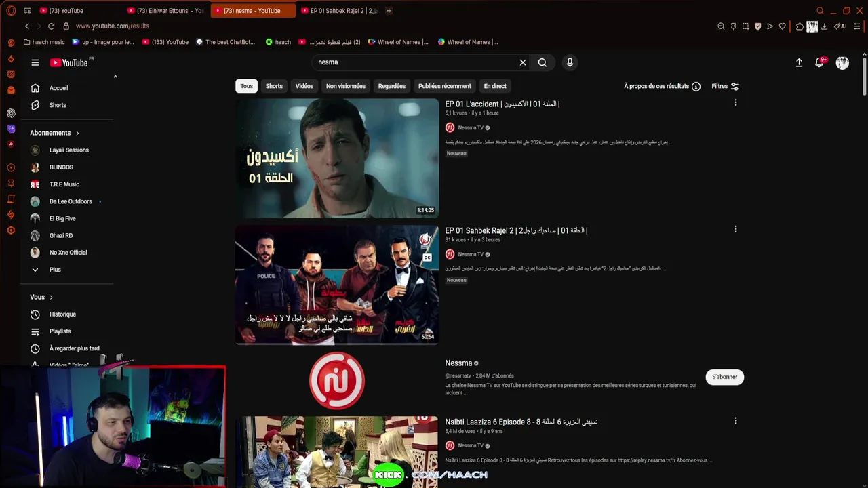Filter by Regardées chip
Screen dimensions: 868x488
[392, 86]
